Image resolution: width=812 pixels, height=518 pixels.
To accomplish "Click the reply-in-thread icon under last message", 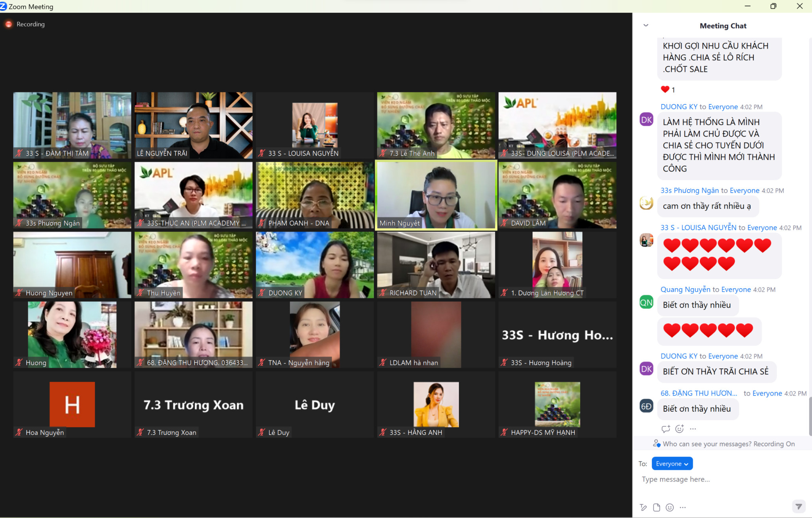I will pyautogui.click(x=666, y=429).
